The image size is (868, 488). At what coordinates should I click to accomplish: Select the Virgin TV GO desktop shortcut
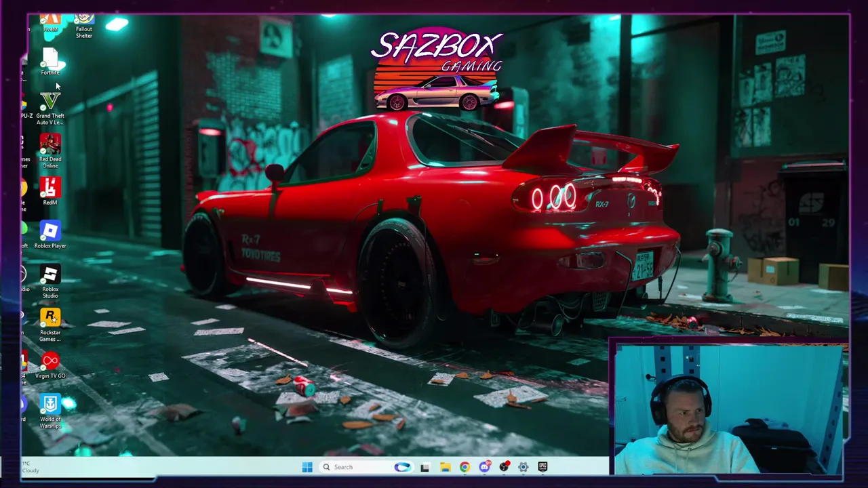(x=50, y=365)
